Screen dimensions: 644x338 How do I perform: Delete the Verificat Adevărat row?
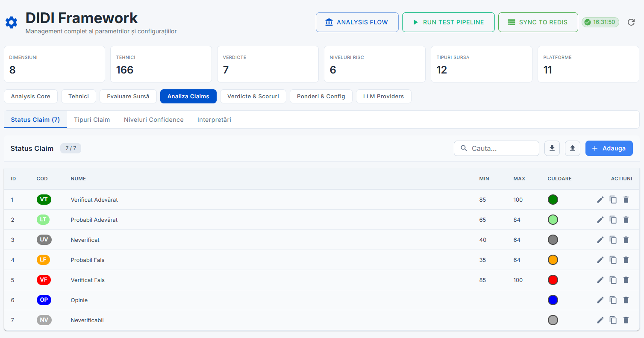[626, 200]
